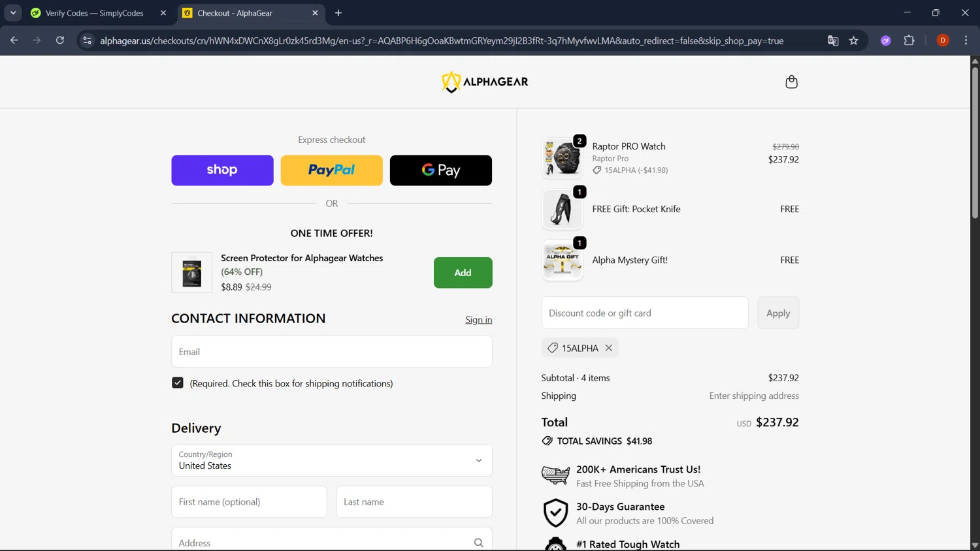Close the Verify Codes SimplyCodes tab
This screenshot has width=980, height=551.
pos(163,13)
